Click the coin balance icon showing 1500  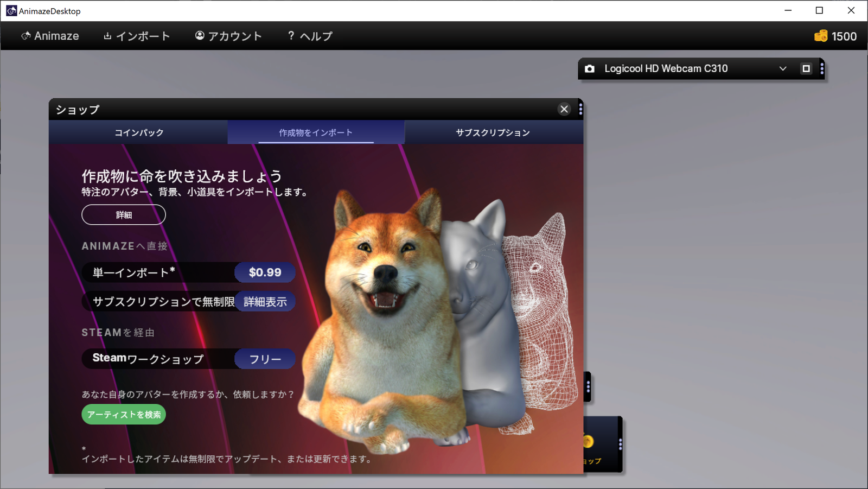click(x=821, y=36)
